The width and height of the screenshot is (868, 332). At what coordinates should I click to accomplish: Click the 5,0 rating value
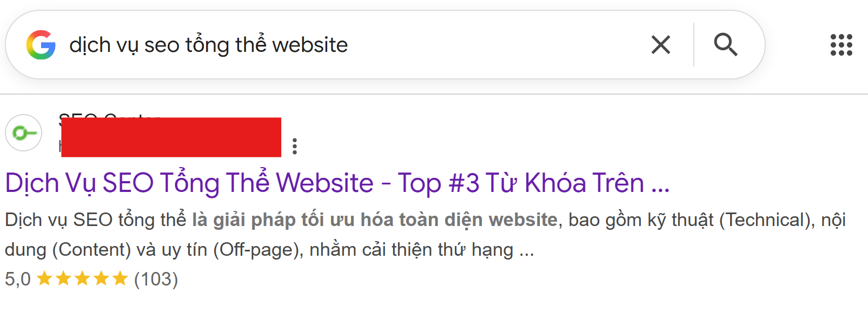point(18,279)
